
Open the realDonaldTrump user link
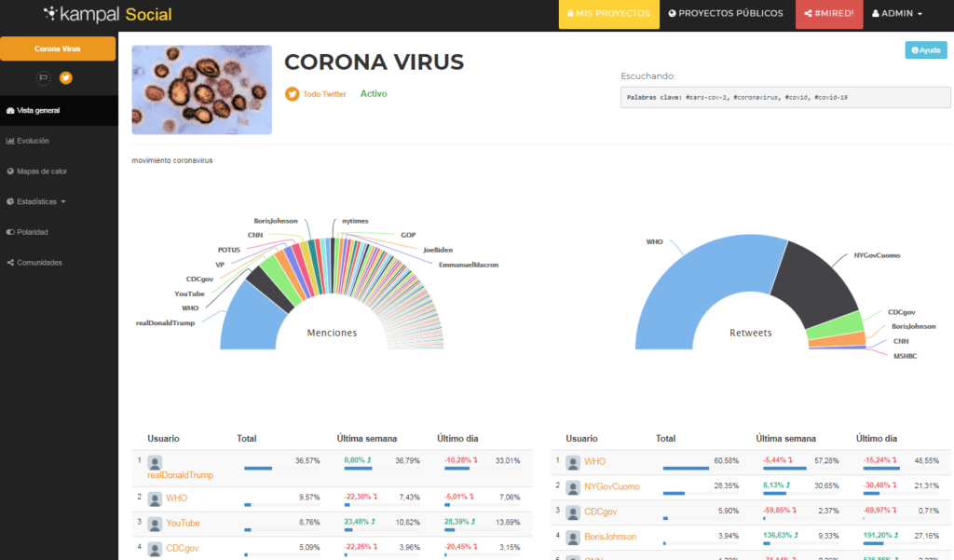point(180,475)
